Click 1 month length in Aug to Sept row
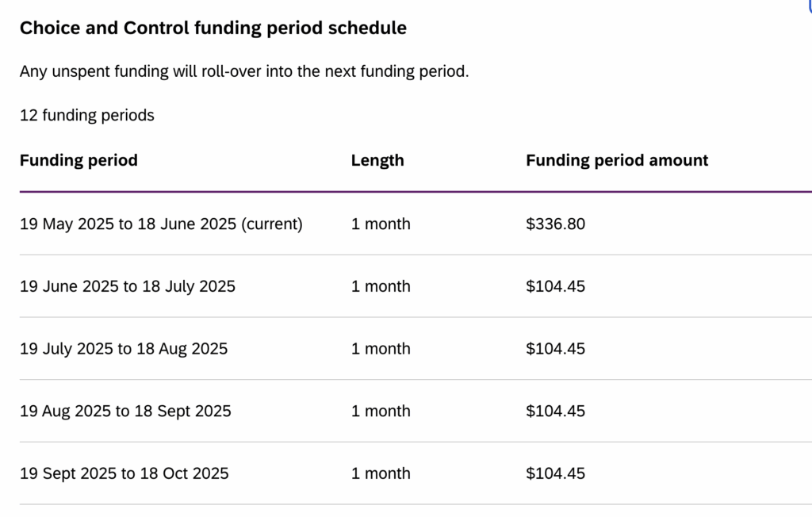Image resolution: width=812 pixels, height=517 pixels. (x=381, y=411)
